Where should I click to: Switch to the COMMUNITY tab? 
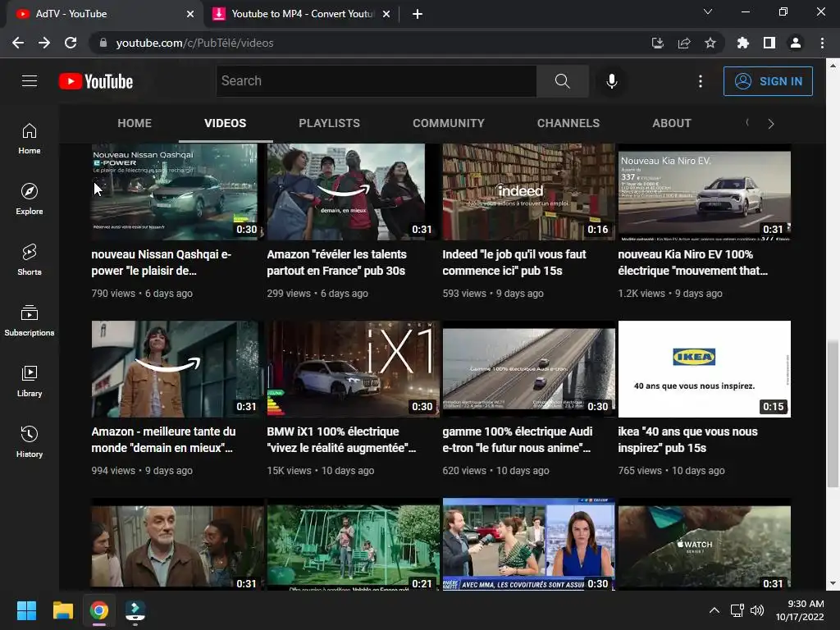pos(449,123)
